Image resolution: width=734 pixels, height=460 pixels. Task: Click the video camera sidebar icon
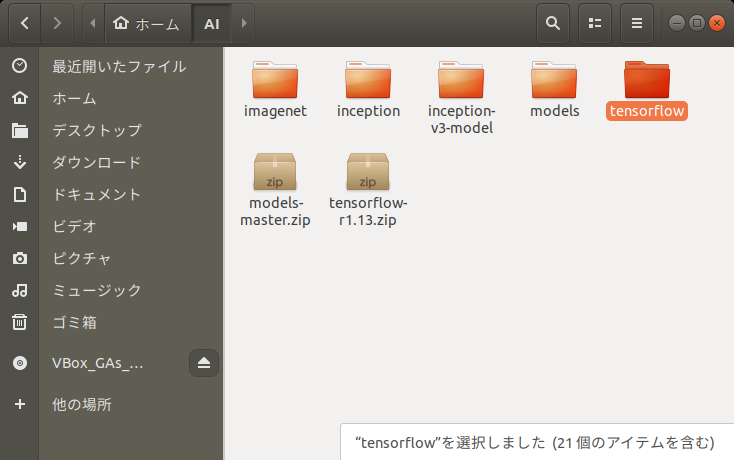pyautogui.click(x=20, y=226)
